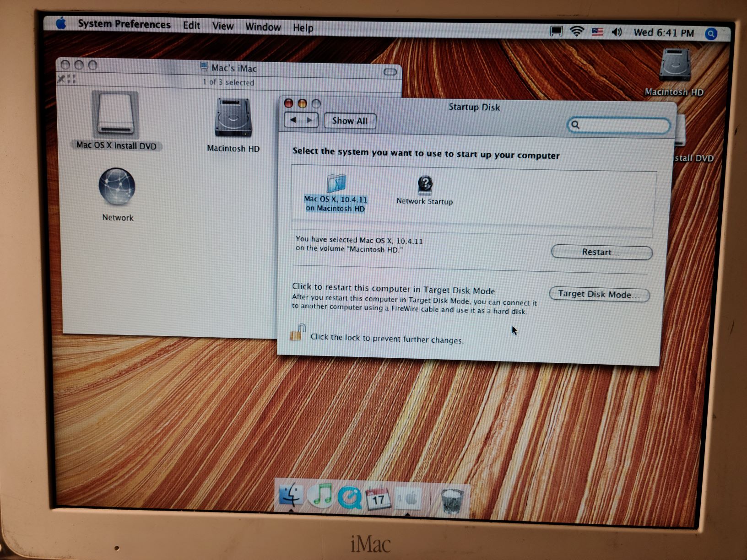Open the View menu
Image resolution: width=747 pixels, height=560 pixels.
coord(223,27)
